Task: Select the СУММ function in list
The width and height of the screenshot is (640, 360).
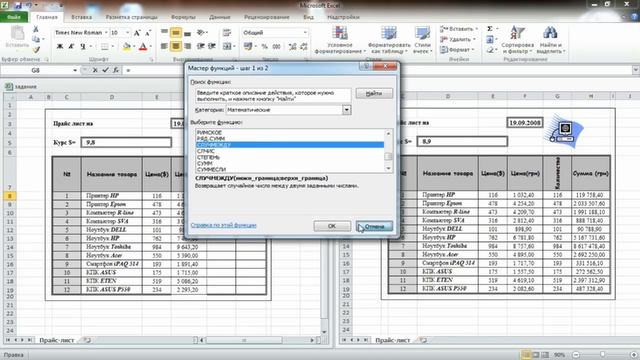Action: (x=290, y=163)
